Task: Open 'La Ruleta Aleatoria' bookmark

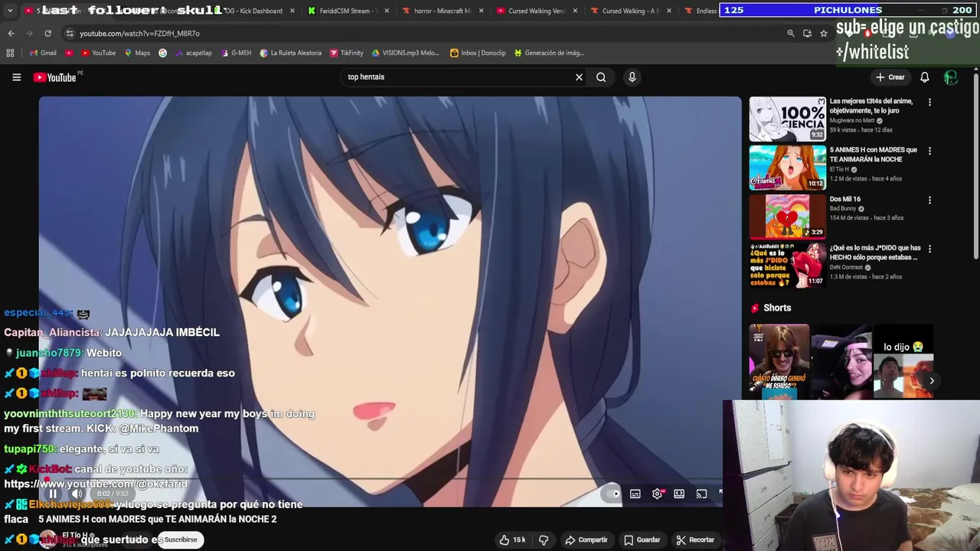Action: click(291, 53)
